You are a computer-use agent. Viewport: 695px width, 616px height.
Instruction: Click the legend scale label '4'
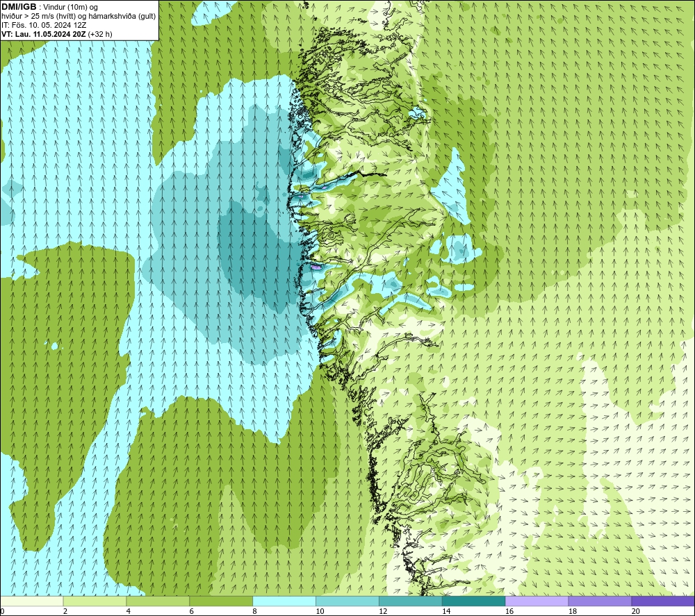(x=128, y=611)
